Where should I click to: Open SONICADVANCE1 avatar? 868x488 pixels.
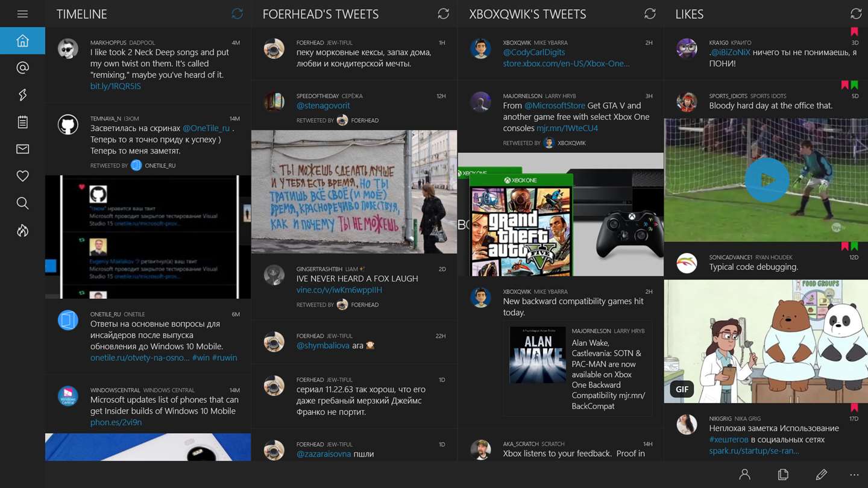[687, 263]
